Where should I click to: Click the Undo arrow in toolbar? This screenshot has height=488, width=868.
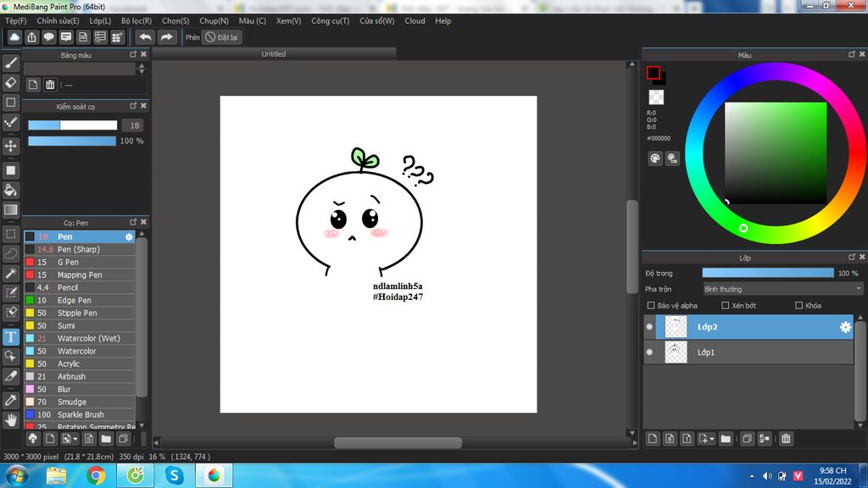point(145,37)
